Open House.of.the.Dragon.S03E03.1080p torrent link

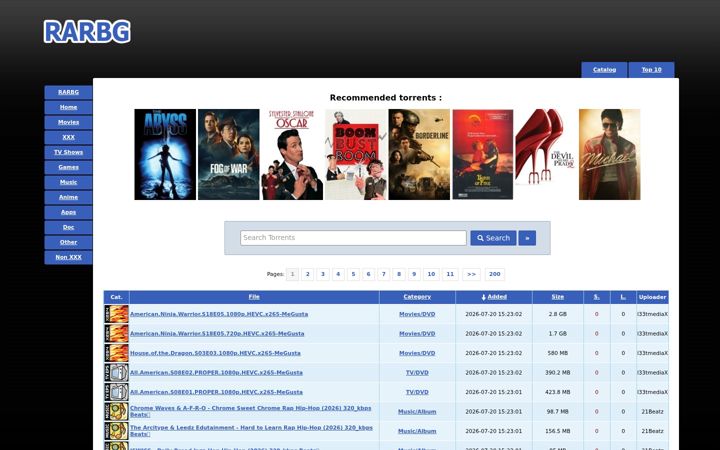(215, 353)
